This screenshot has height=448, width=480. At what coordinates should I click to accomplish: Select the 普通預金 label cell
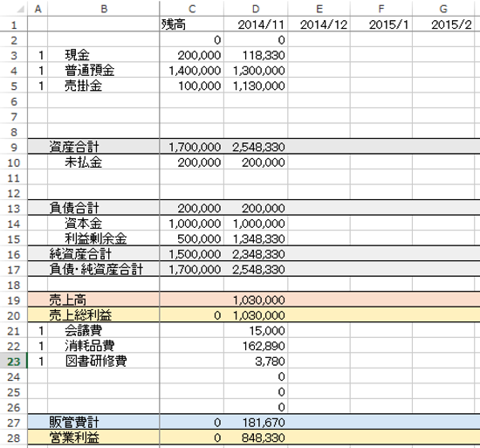(104, 71)
